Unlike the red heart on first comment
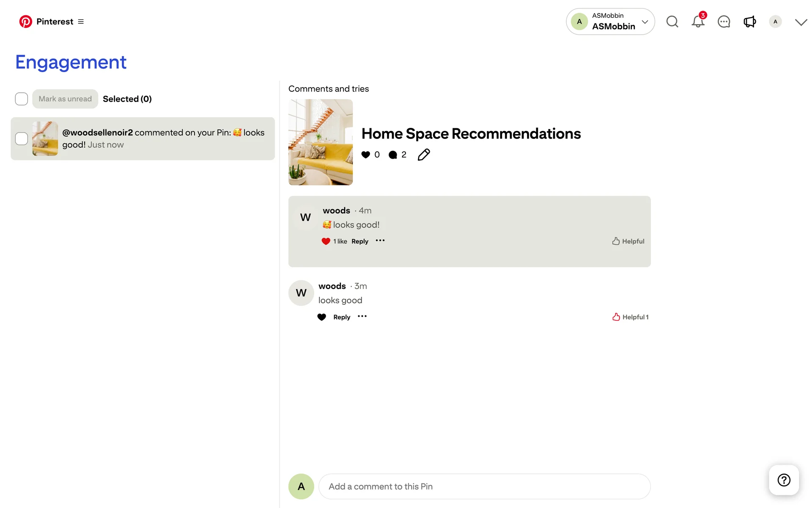Viewport: 812px width, 508px height. pyautogui.click(x=326, y=241)
